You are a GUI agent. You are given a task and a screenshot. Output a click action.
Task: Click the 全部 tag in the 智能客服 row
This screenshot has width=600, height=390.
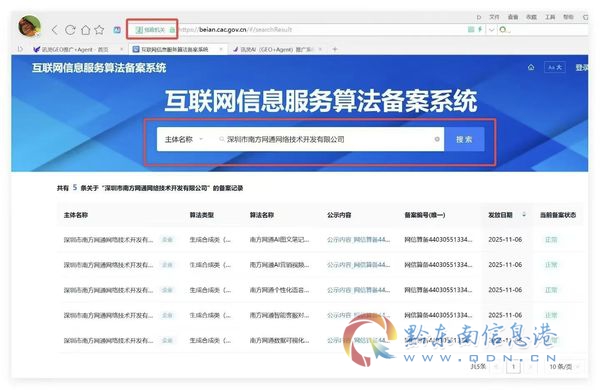click(168, 315)
